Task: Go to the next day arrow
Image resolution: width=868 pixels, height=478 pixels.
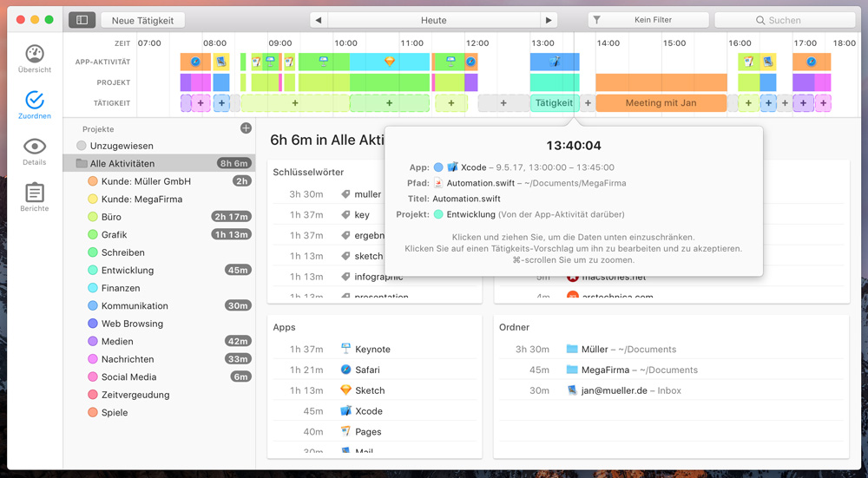Action: [x=549, y=20]
